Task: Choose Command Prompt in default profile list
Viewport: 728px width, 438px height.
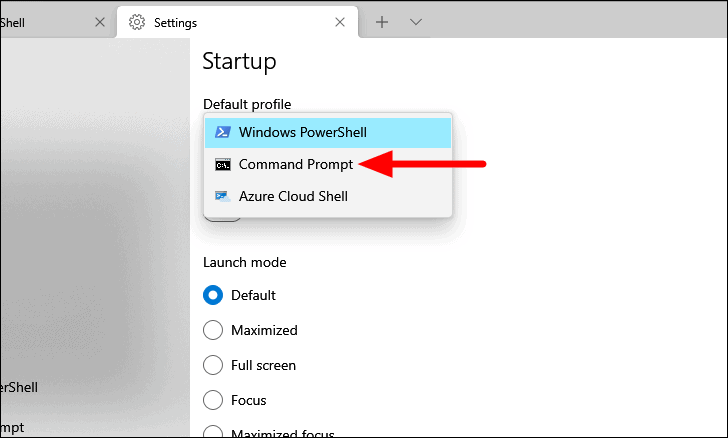Action: coord(328,164)
